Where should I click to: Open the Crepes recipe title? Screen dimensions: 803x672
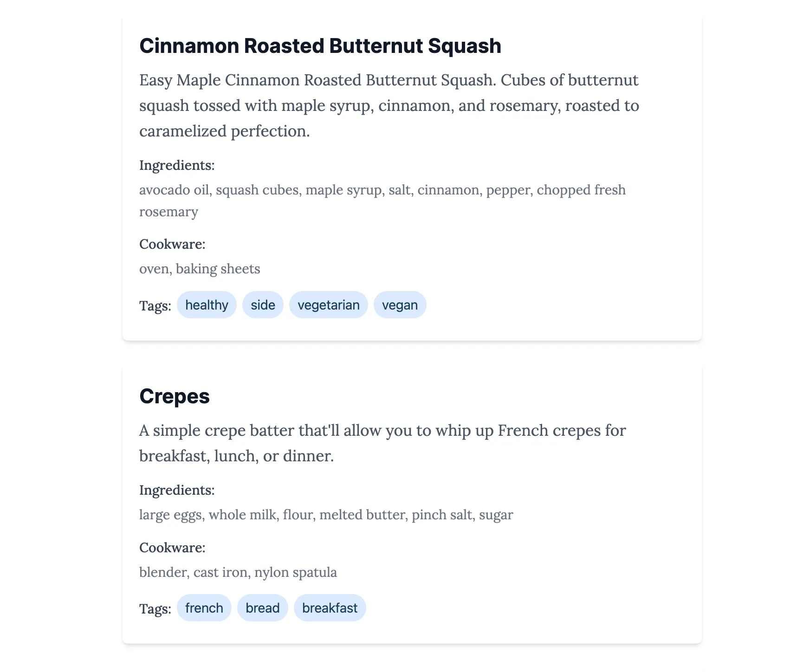(x=175, y=396)
